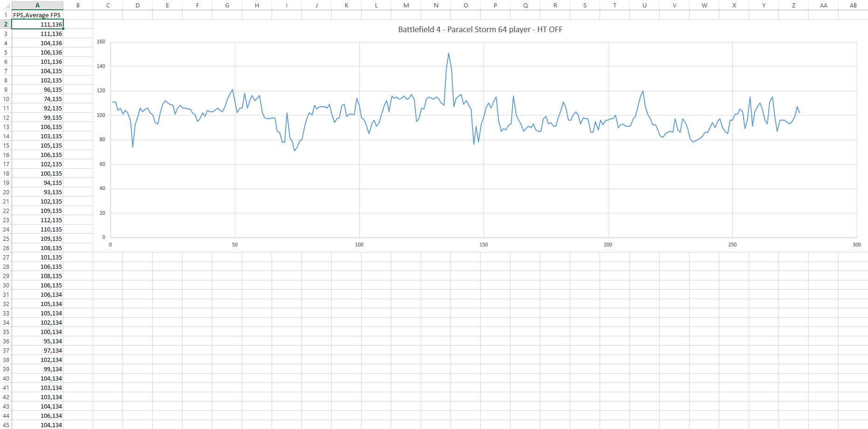Screen dimensions: 868x429
Task: Click the cell containing 112,135
Action: point(37,220)
